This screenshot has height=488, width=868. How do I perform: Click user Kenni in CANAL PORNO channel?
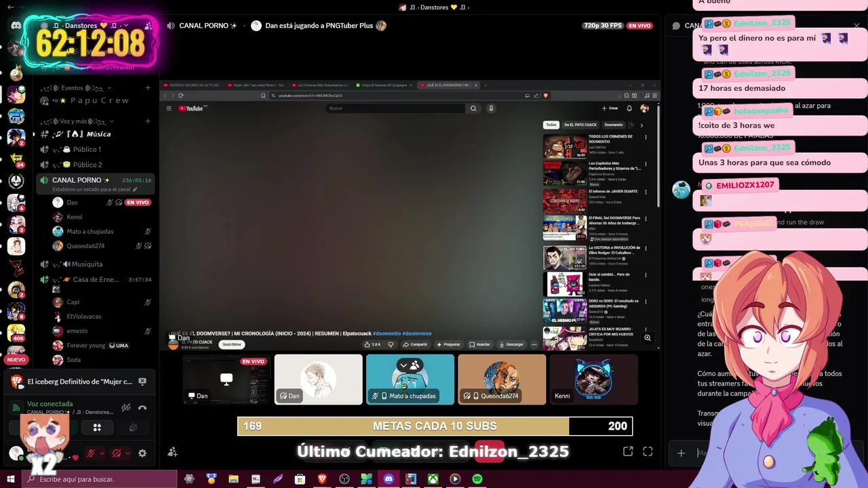point(102,217)
